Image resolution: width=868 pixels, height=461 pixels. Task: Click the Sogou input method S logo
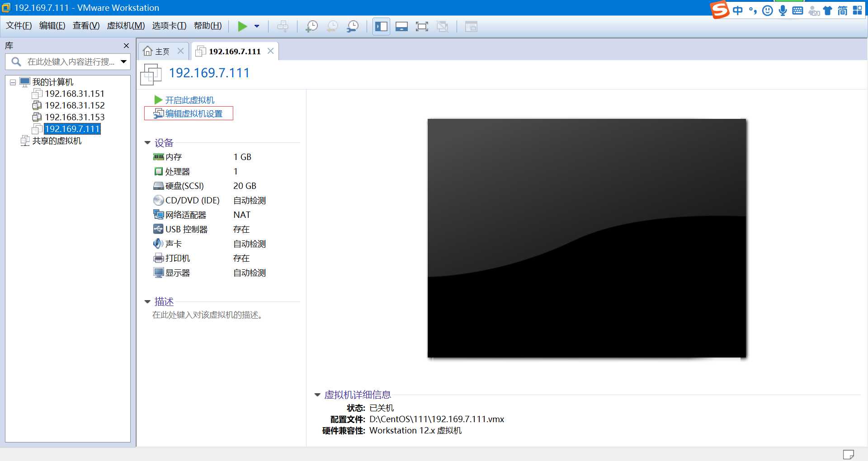coord(720,10)
